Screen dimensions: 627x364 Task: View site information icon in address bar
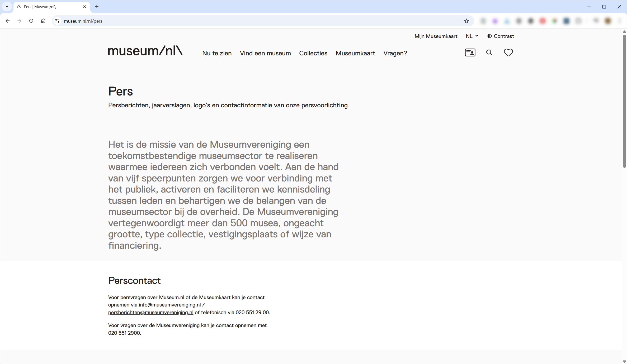(57, 21)
